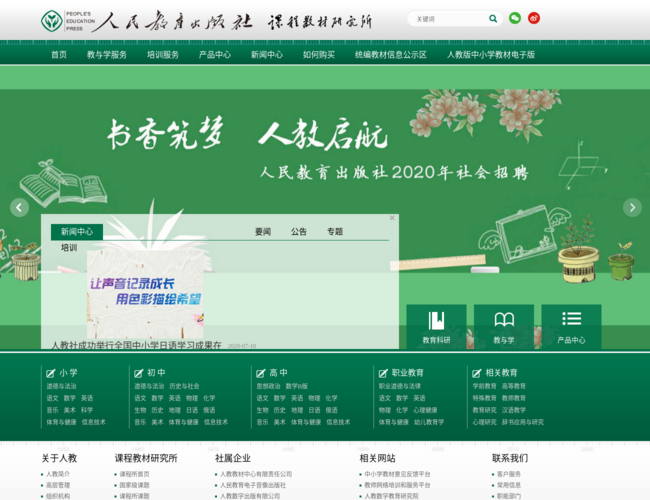Open the 教与学服务 navigation menu
This screenshot has height=500, width=650.
107,54
